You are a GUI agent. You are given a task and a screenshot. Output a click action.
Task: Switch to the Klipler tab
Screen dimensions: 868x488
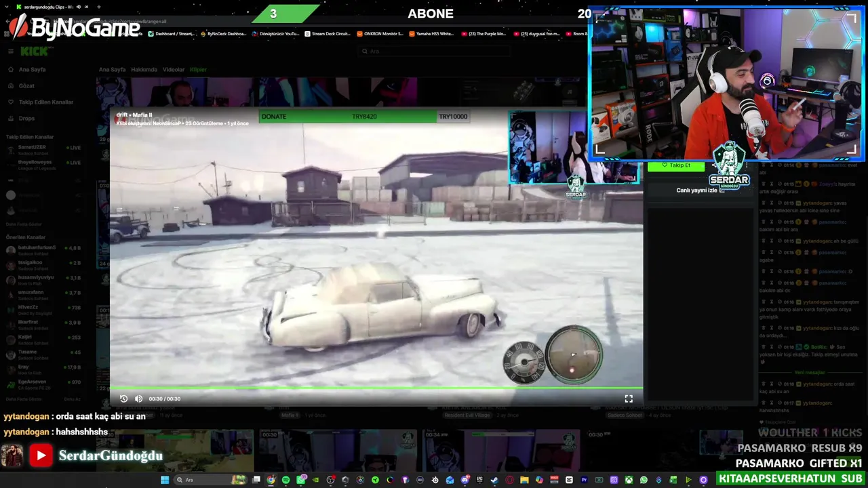click(198, 70)
